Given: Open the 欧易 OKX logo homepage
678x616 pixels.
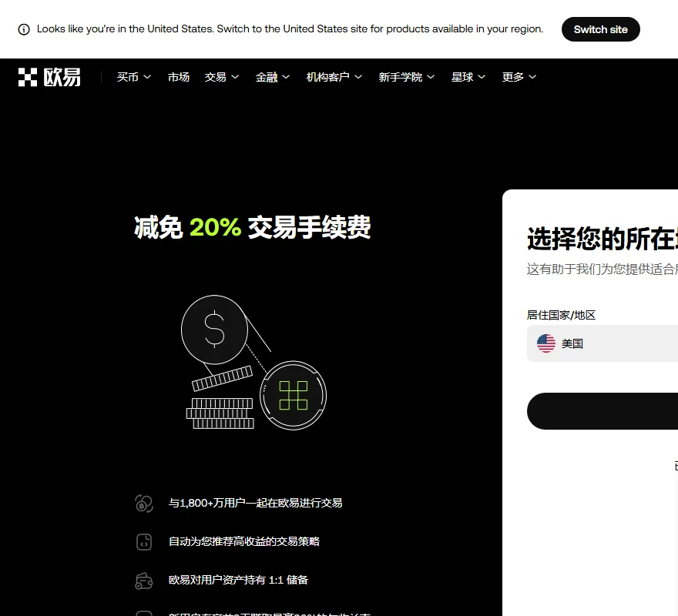Looking at the screenshot, I should tap(49, 77).
